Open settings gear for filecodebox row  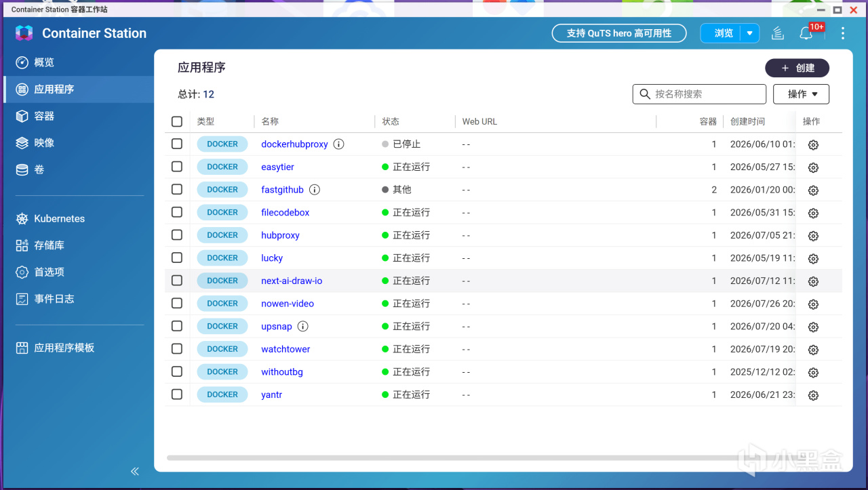pyautogui.click(x=813, y=213)
